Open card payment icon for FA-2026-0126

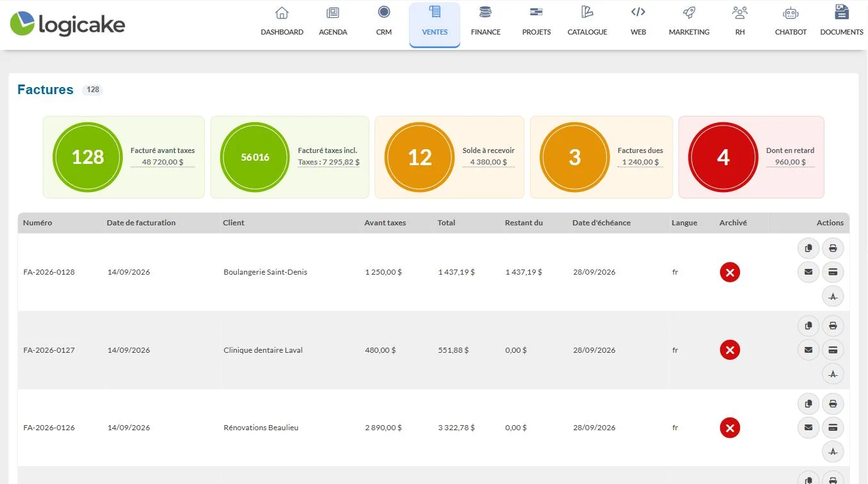833,428
